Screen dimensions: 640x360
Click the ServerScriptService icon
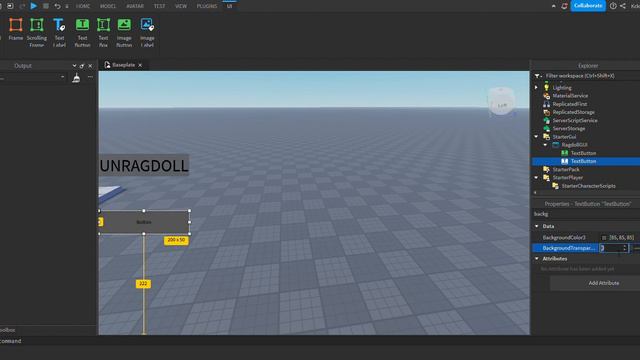547,120
